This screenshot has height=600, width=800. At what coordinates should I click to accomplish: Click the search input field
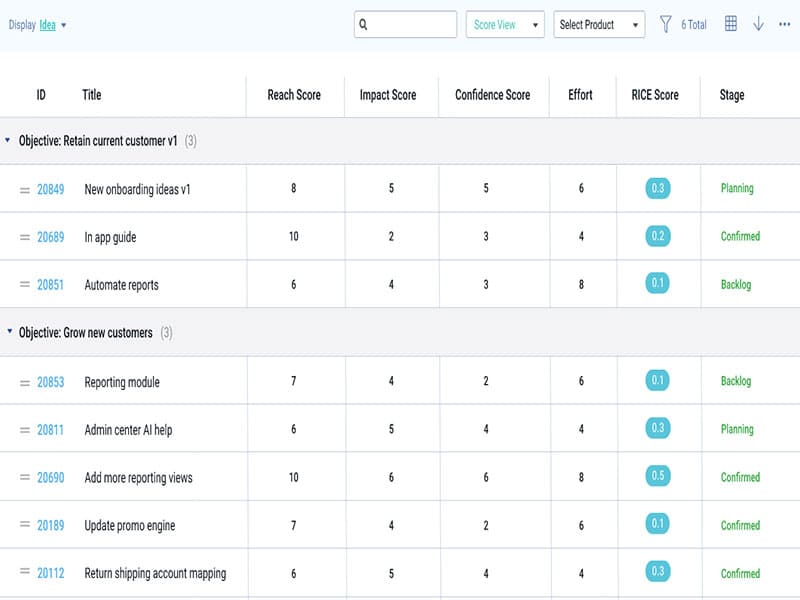[x=405, y=25]
